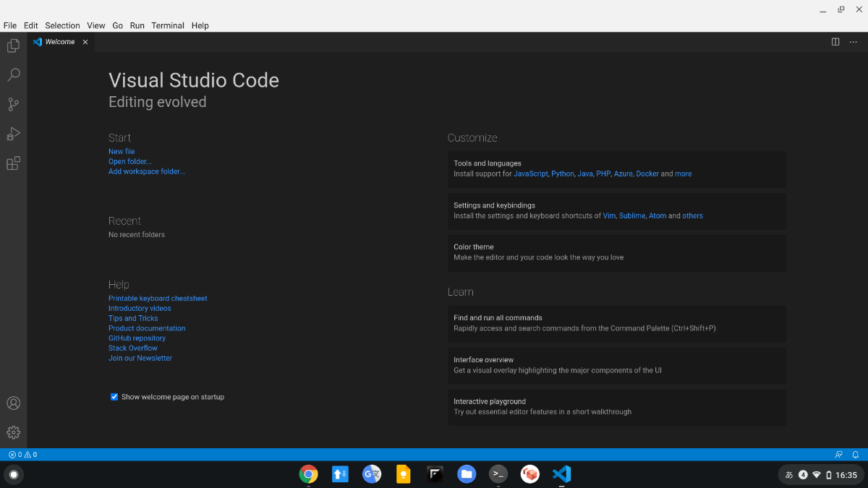The height and width of the screenshot is (488, 868).
Task: Open the Search view in activity bar
Action: [13, 75]
